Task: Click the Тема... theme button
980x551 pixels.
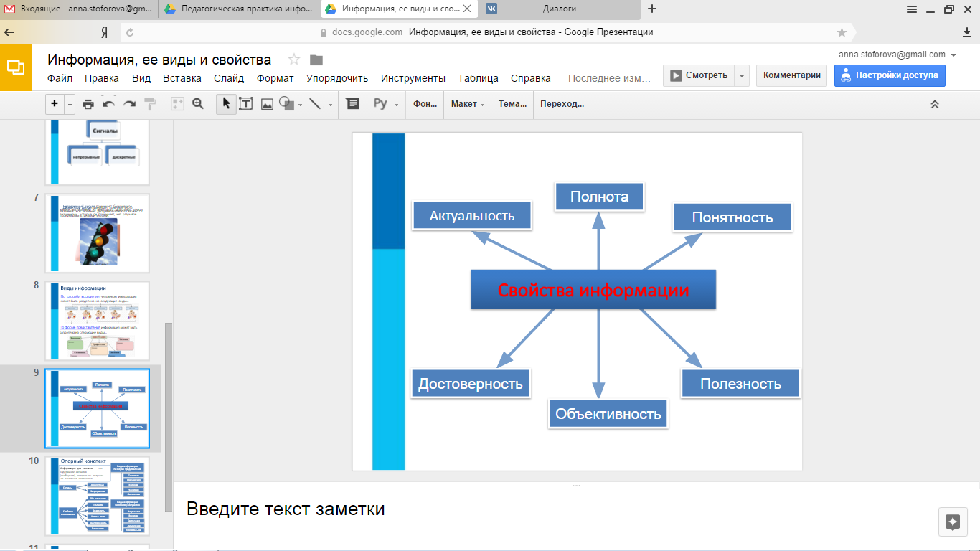Action: pos(512,104)
